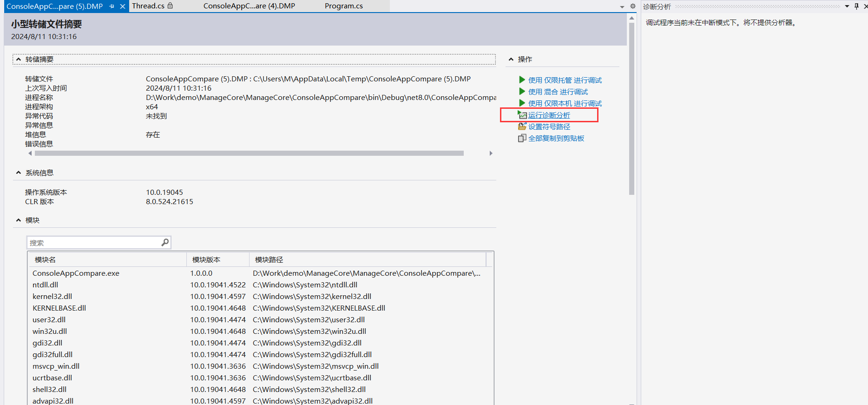
Task: Select the ntdll.dll module row
Action: pos(260,285)
